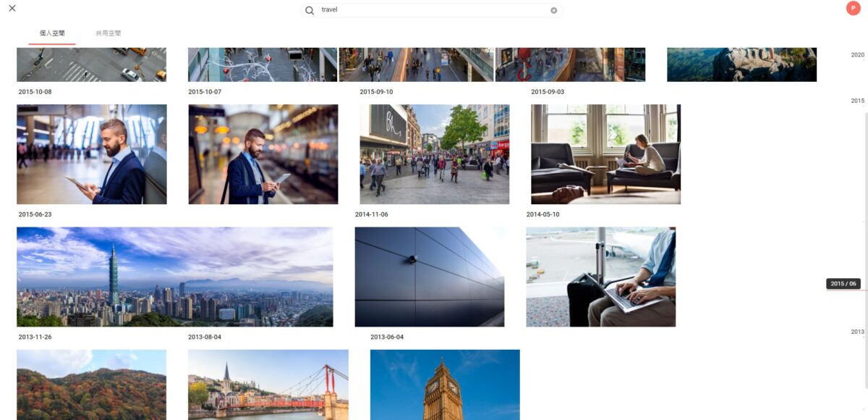Click the 2013-11-26 date label

click(x=35, y=337)
